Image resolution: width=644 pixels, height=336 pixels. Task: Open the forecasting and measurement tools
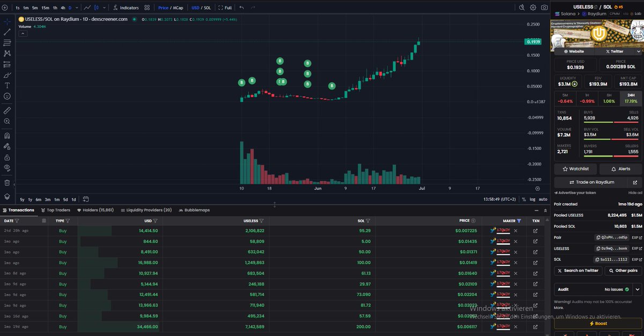pyautogui.click(x=7, y=64)
